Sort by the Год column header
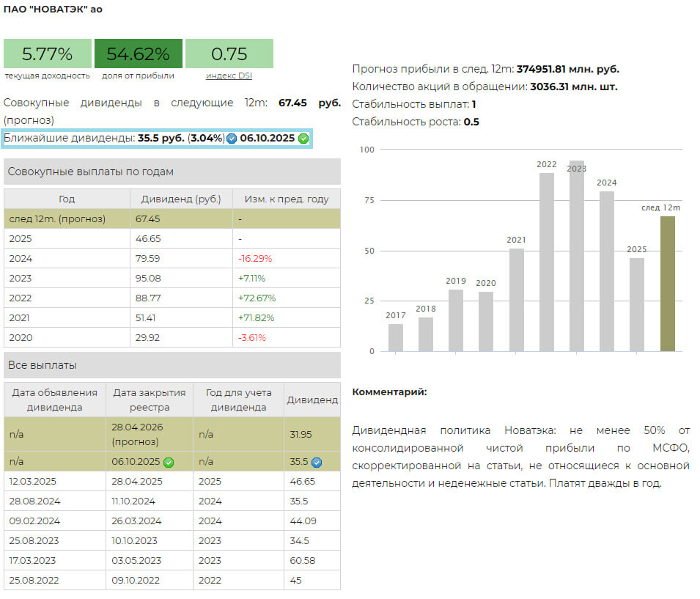Screen dimensions: 700x599 pos(67,199)
